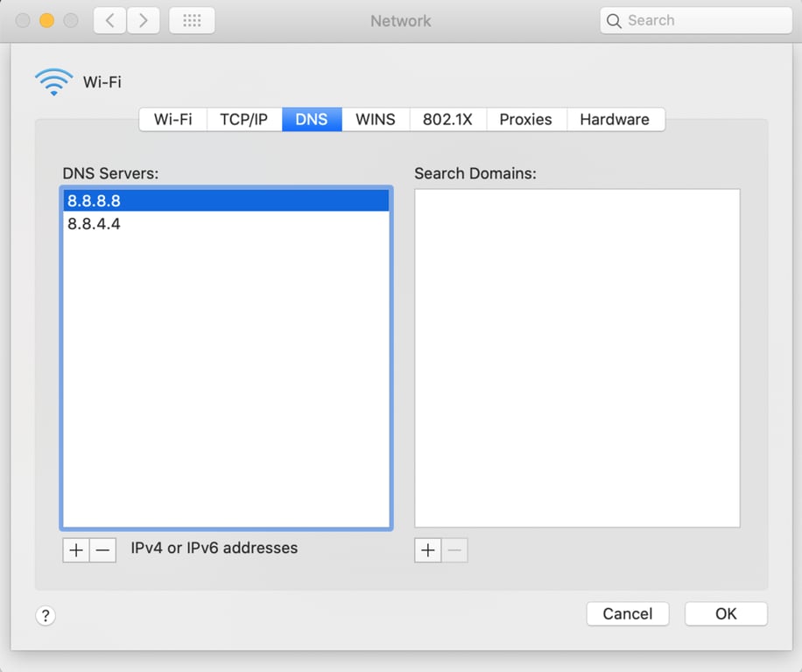Screen dimensions: 802x672
Task: Click the magnifying glass in Search
Action: [616, 19]
